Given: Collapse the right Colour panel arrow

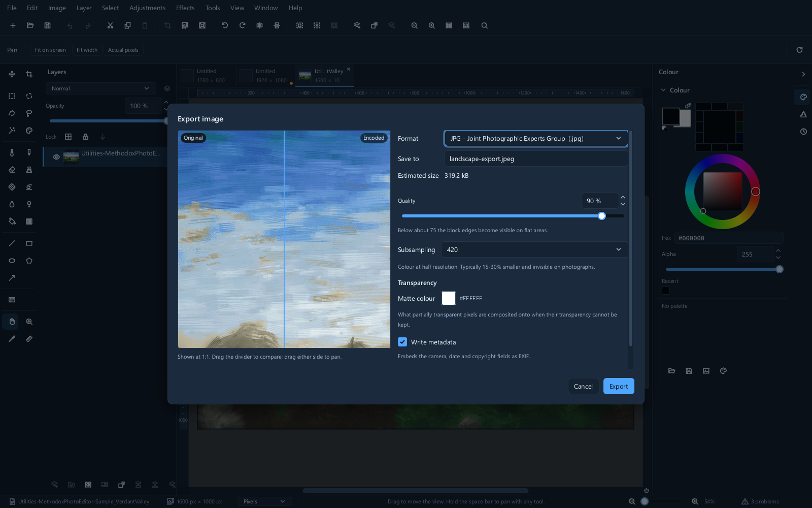Looking at the screenshot, I should pos(803,74).
